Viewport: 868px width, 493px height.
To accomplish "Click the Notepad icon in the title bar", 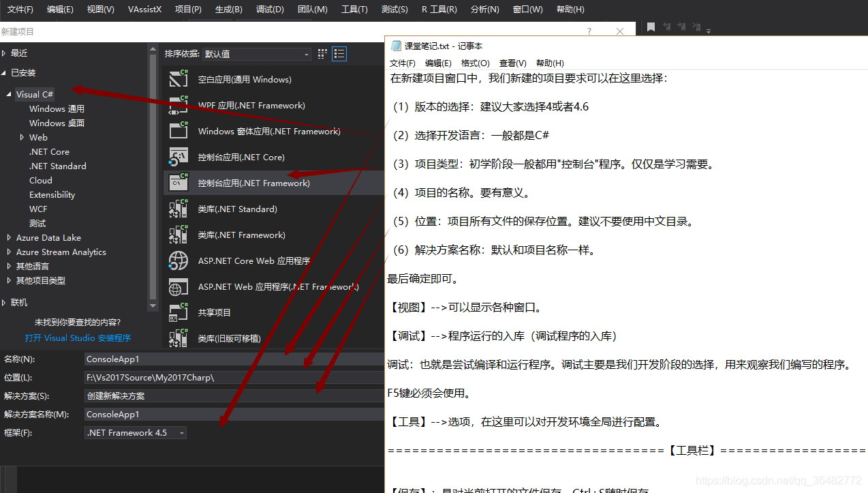I will pyautogui.click(x=396, y=46).
